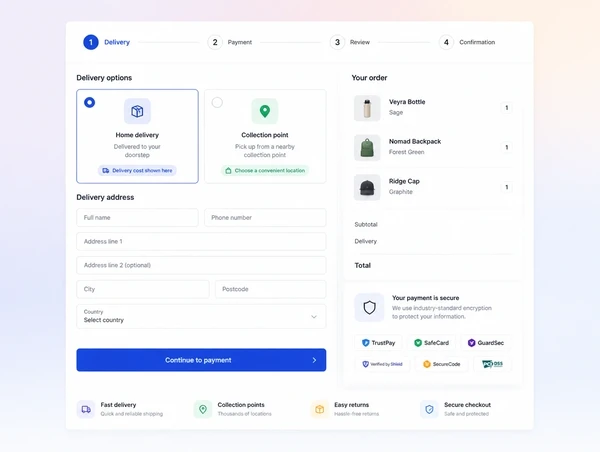Click the Easy returns box icon

[x=320, y=410]
